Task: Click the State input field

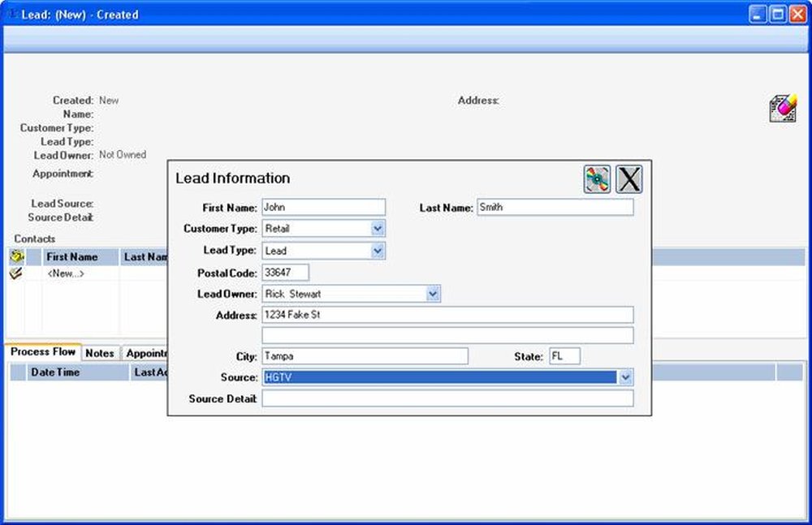Action: (565, 356)
